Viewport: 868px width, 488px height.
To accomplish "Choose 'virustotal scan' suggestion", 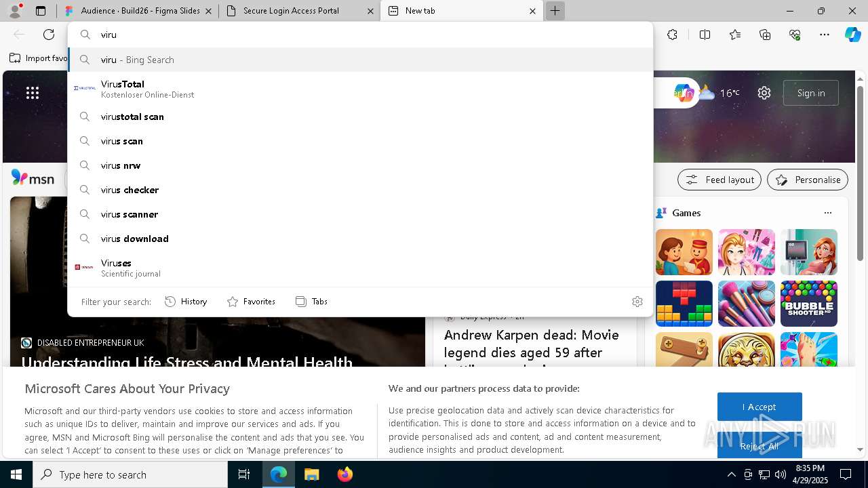I will pos(360,117).
